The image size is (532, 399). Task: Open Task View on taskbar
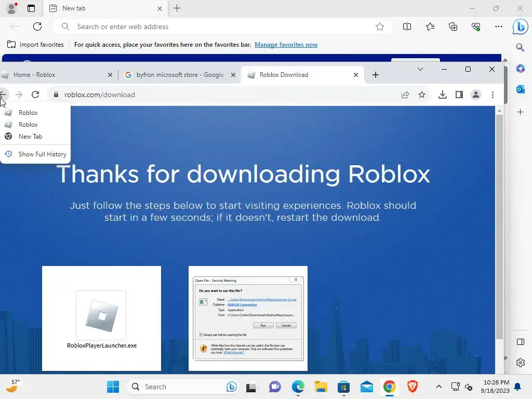pos(251,387)
